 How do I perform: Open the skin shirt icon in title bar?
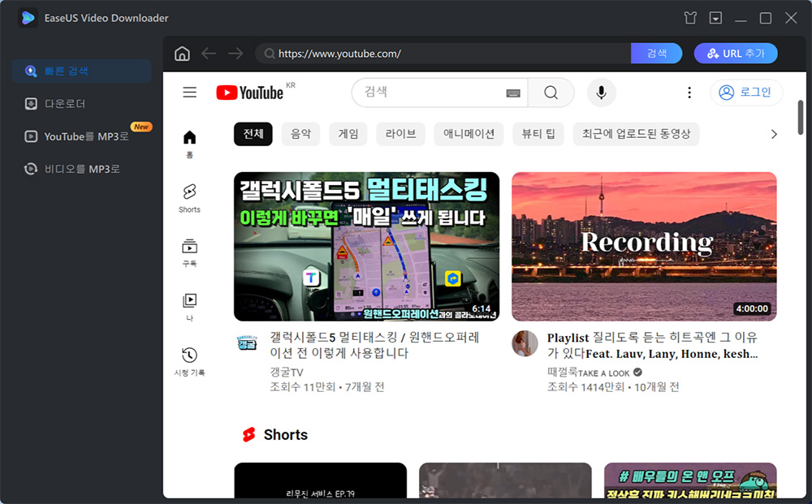click(689, 18)
